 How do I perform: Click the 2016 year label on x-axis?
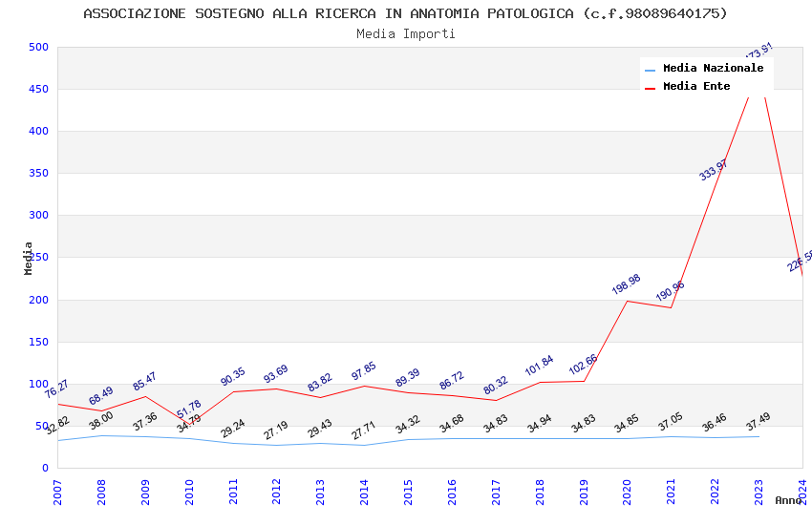(x=452, y=492)
